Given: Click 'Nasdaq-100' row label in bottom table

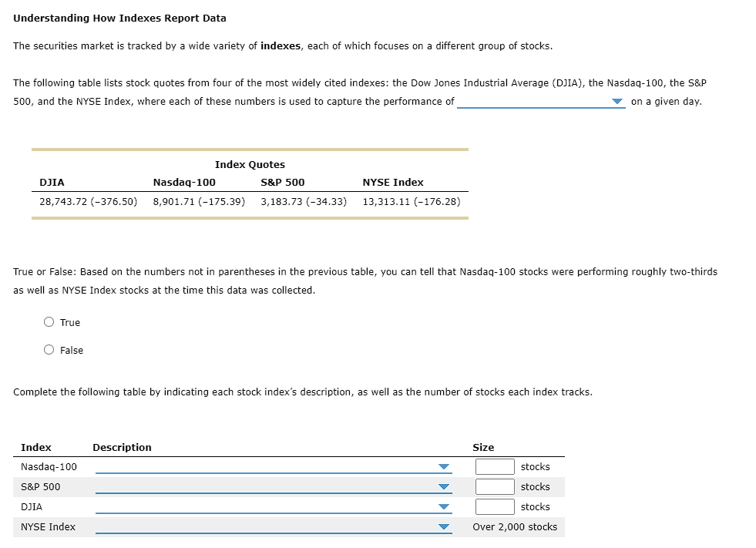Looking at the screenshot, I should coord(49,466).
